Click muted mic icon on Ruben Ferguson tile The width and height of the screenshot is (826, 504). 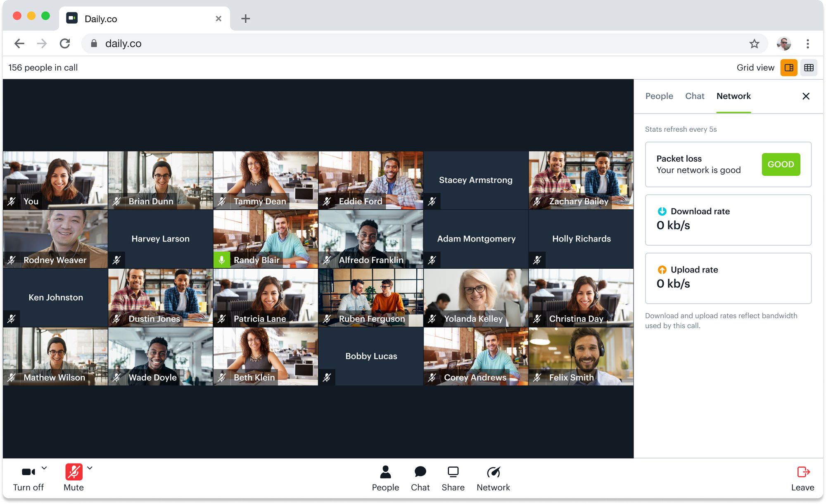[327, 319]
